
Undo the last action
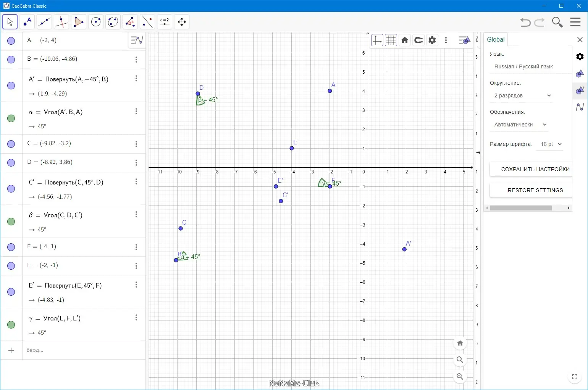pos(525,22)
